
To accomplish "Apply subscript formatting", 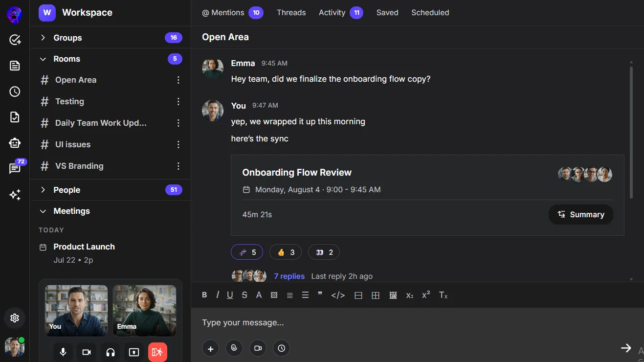I will (410, 295).
